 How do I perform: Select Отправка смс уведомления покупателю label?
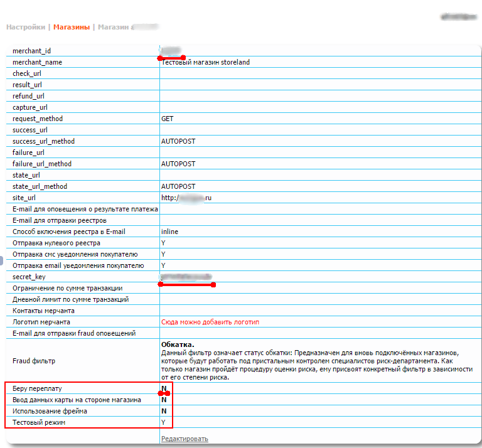click(75, 254)
